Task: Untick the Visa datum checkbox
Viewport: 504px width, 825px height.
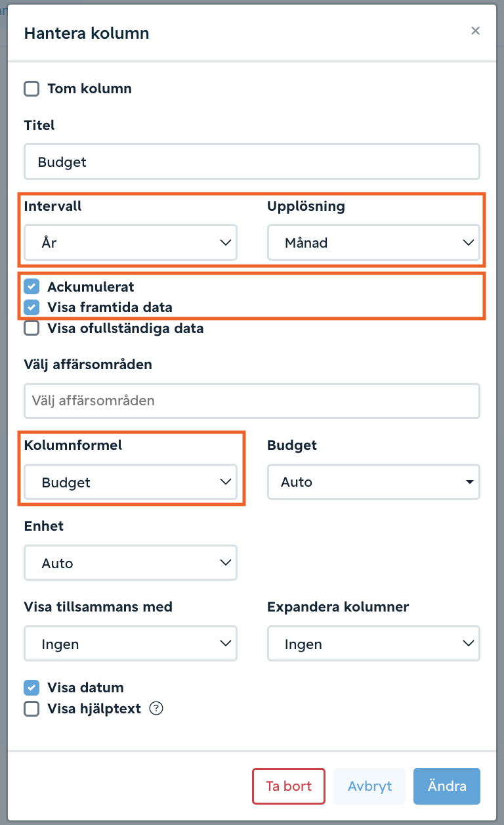Action: click(x=31, y=688)
